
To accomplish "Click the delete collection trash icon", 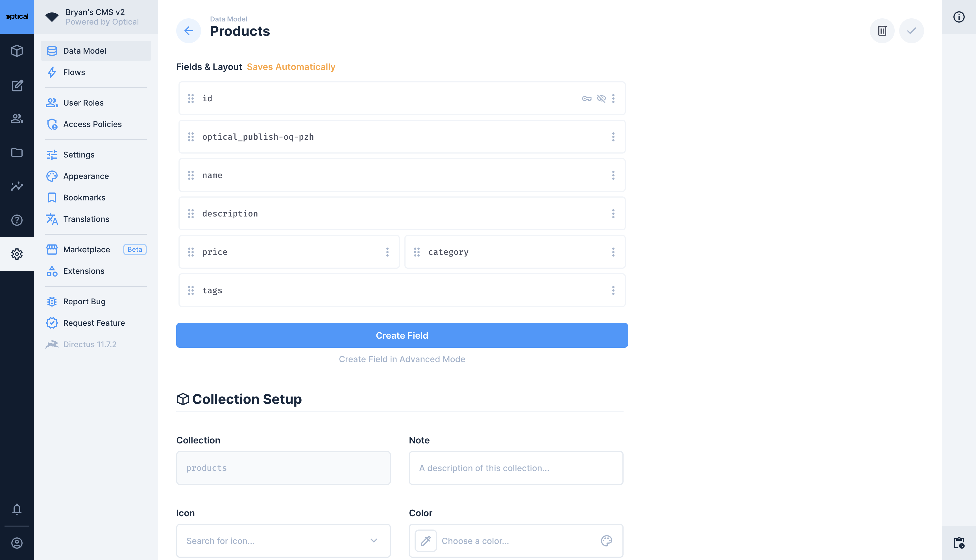I will [x=882, y=31].
